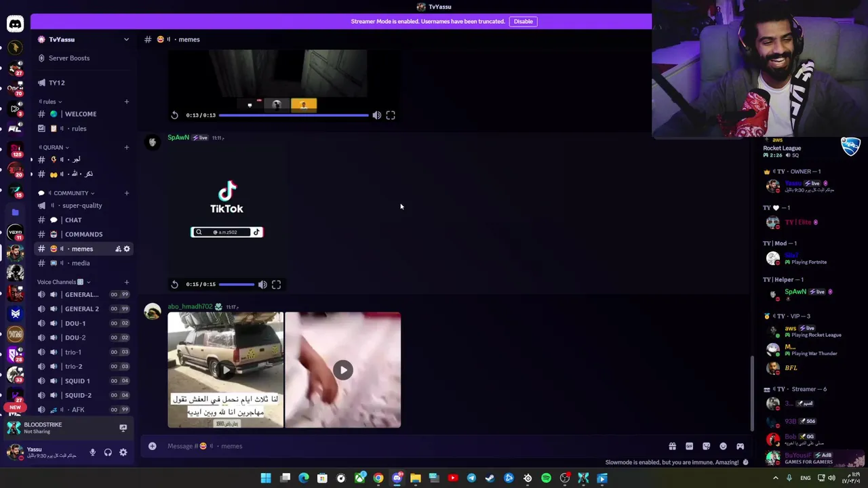Fullscreen the 0:13 video

(391, 115)
